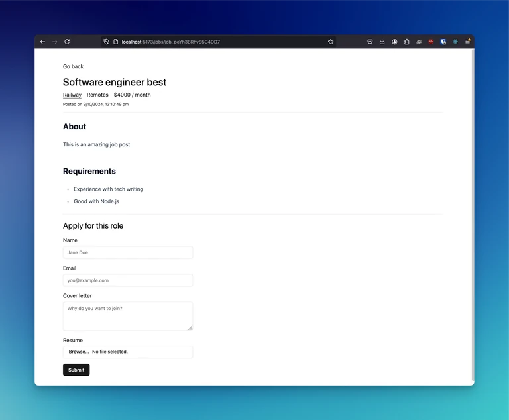Click inside the Cover letter textarea

pos(128,316)
